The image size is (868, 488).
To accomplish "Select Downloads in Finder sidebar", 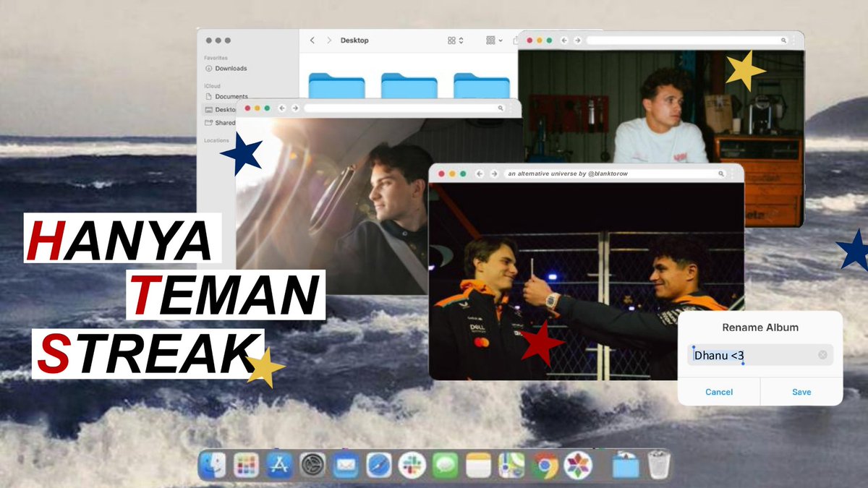I will coord(225,68).
